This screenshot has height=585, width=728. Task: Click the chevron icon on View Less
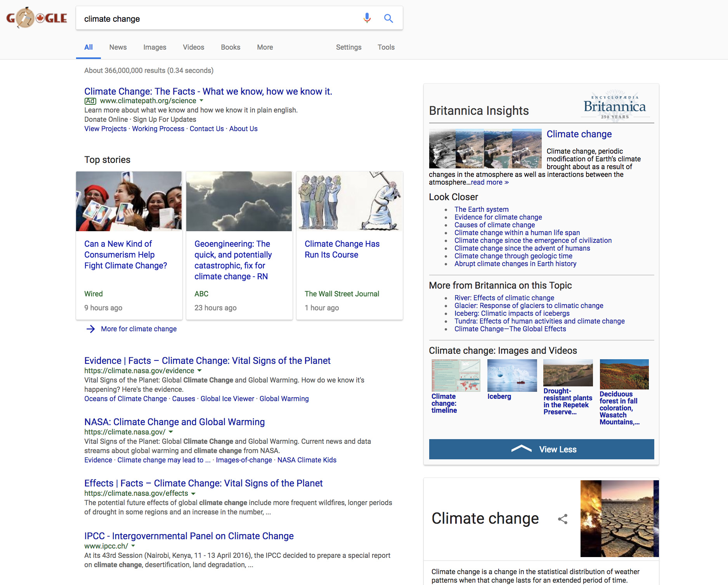521,449
